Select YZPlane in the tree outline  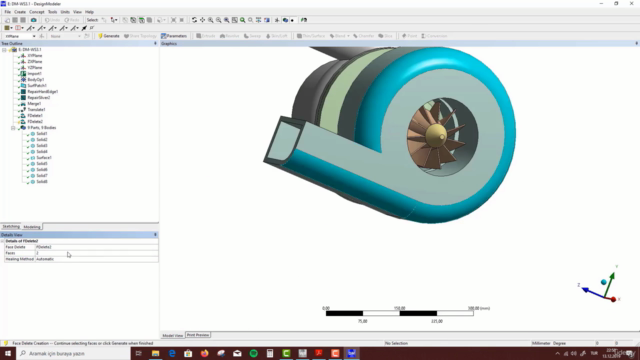pyautogui.click(x=35, y=68)
